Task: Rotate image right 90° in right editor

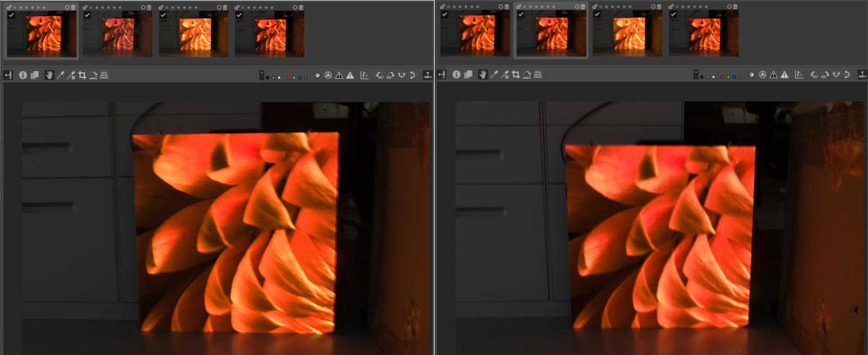Action: tap(824, 75)
